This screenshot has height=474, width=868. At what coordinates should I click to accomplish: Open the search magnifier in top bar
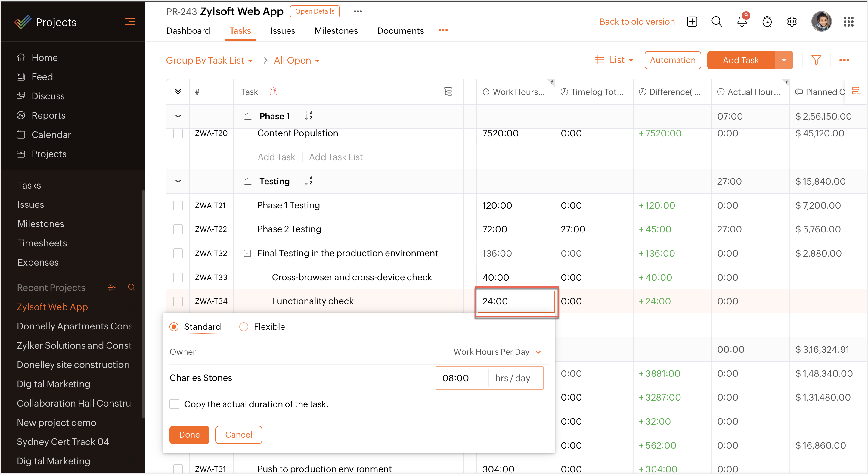(716, 22)
